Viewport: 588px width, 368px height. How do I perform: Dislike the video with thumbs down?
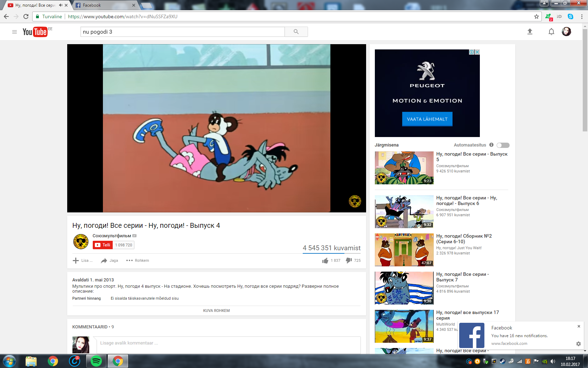pos(349,260)
